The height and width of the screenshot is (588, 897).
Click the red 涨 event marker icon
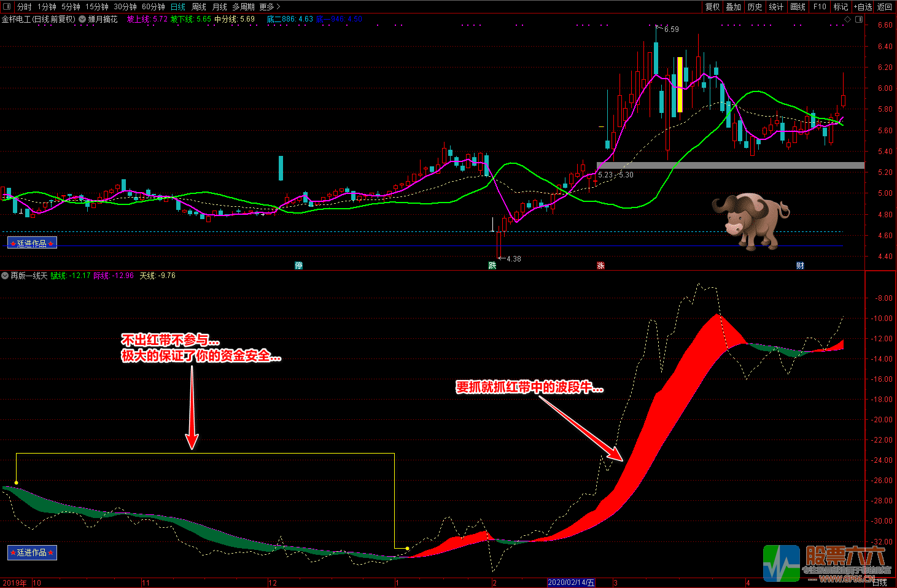point(600,265)
